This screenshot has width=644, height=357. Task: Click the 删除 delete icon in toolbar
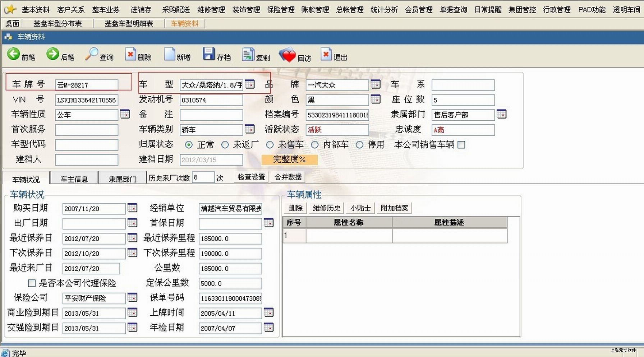(x=130, y=54)
